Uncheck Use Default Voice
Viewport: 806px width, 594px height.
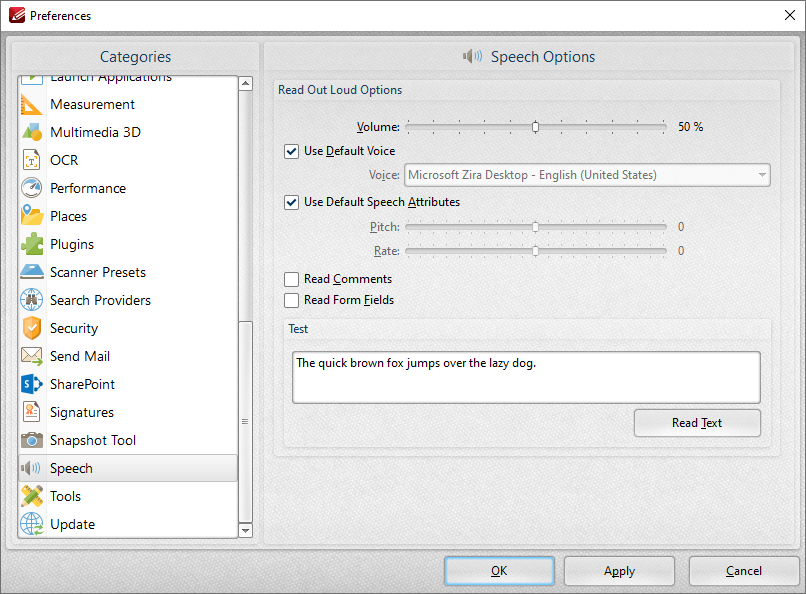pyautogui.click(x=291, y=152)
